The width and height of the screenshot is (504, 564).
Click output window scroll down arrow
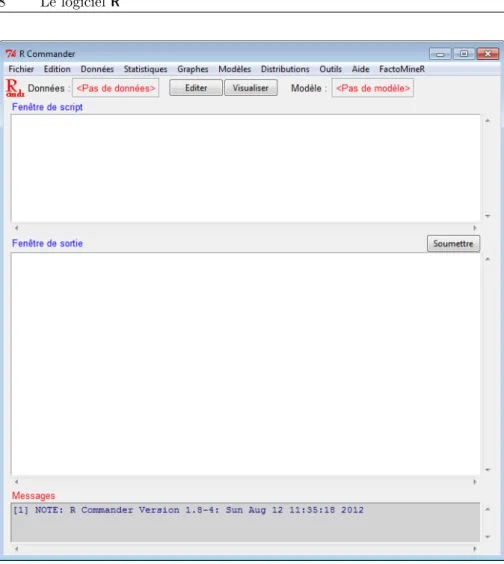[488, 470]
